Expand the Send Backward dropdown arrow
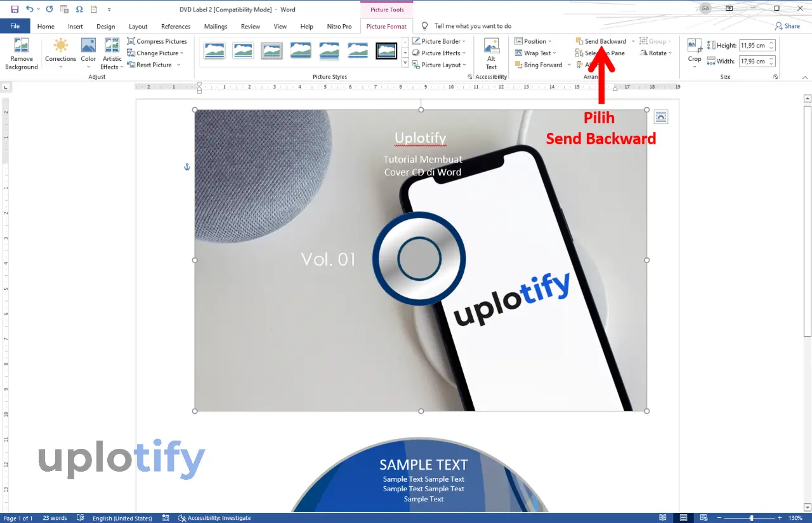The image size is (812, 523). [632, 41]
